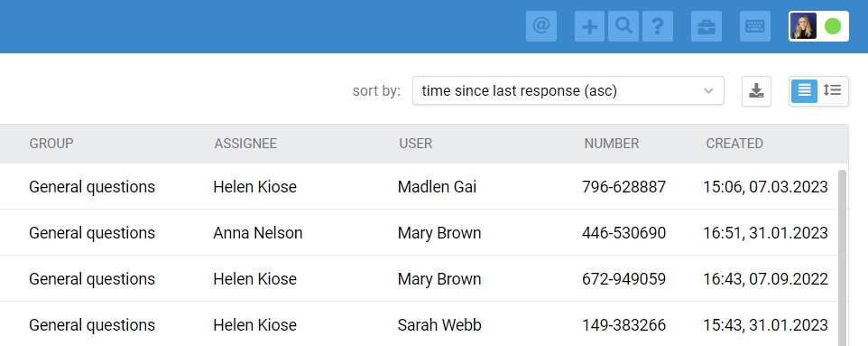
Task: Click the briefcase icon in header
Action: 706,26
